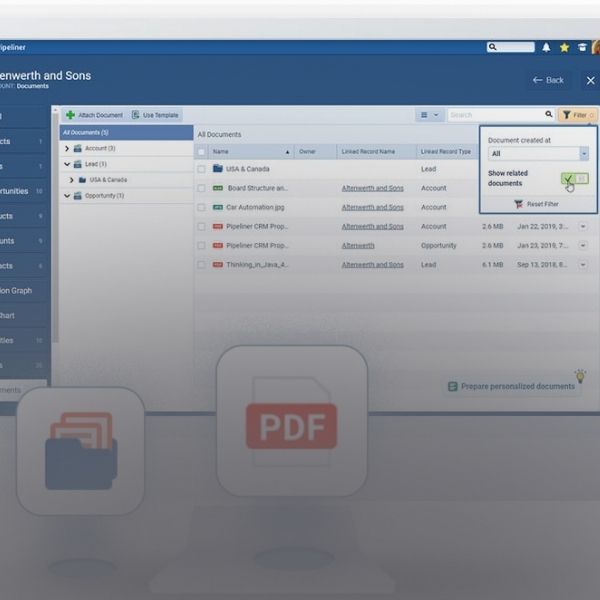Image resolution: width=600 pixels, height=600 pixels.
Task: Open row menu arrow for Sep 13, 2018 document
Action: 583,264
